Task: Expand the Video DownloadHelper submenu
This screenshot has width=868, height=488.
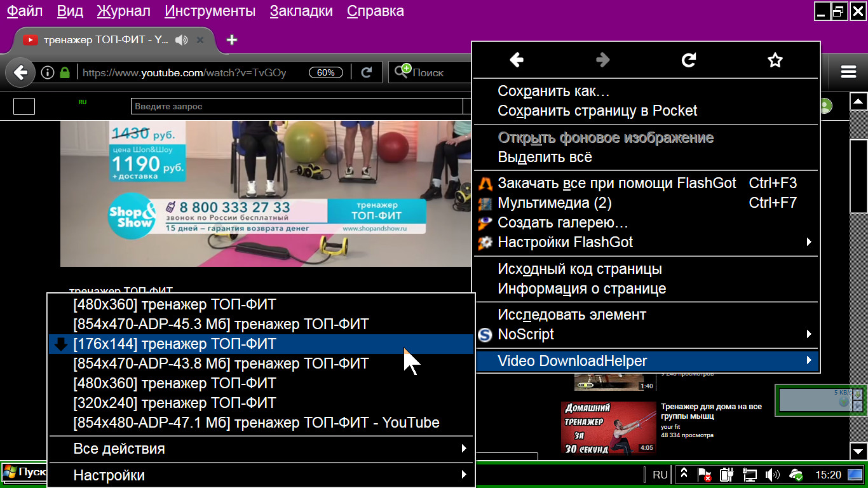Action: tap(809, 361)
